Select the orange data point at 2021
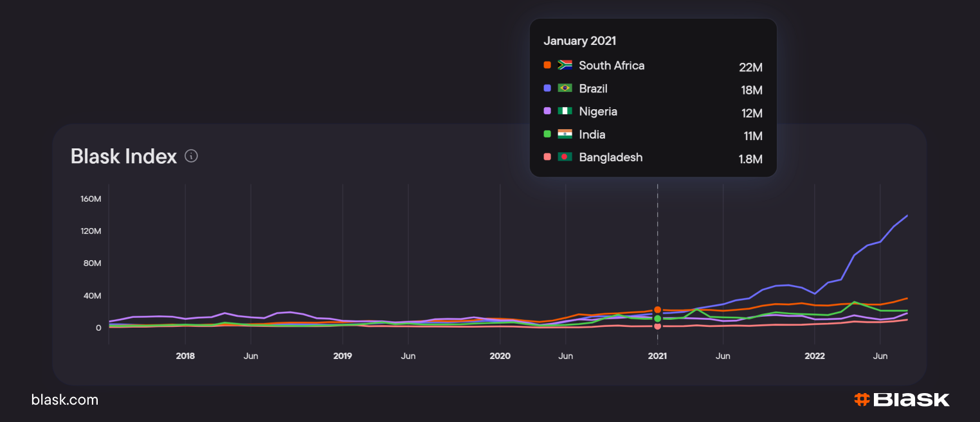This screenshot has width=980, height=422. (x=657, y=310)
